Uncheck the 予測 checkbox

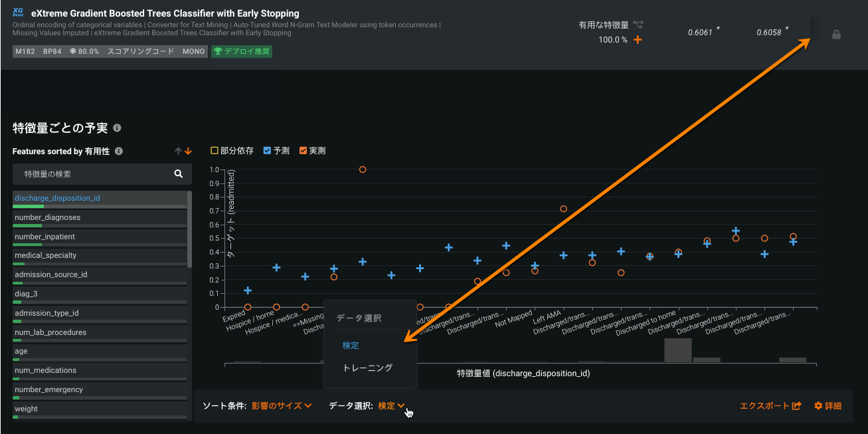pyautogui.click(x=267, y=151)
